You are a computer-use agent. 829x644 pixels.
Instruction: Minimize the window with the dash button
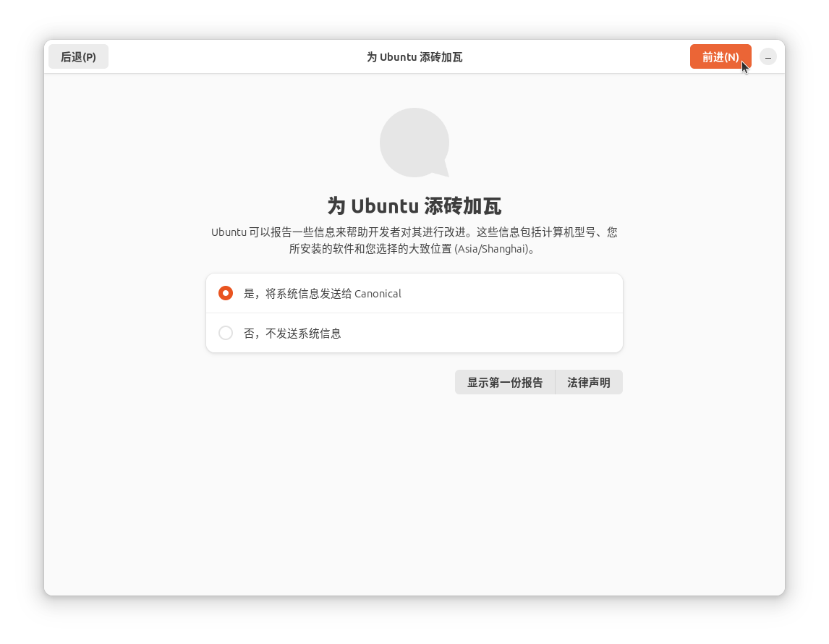pos(768,56)
